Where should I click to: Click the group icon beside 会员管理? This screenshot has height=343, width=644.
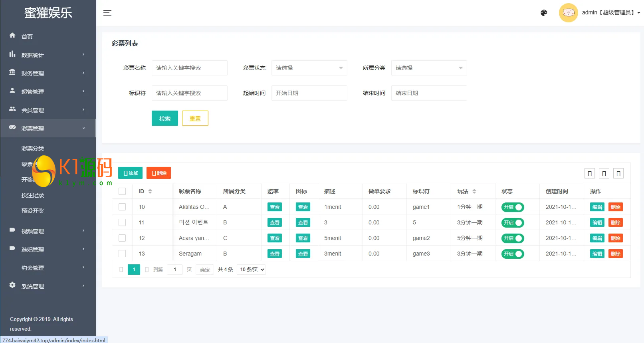coord(12,109)
